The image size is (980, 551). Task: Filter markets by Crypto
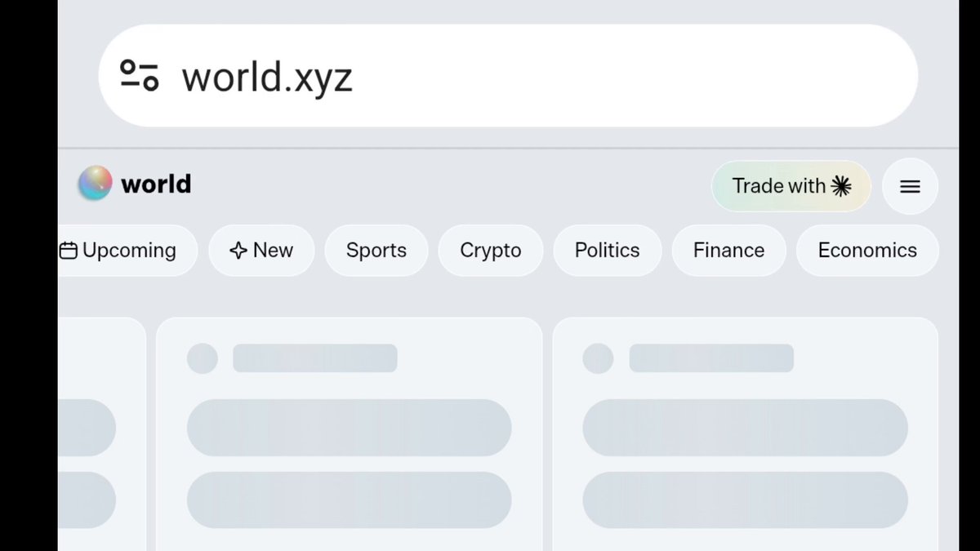pos(491,251)
